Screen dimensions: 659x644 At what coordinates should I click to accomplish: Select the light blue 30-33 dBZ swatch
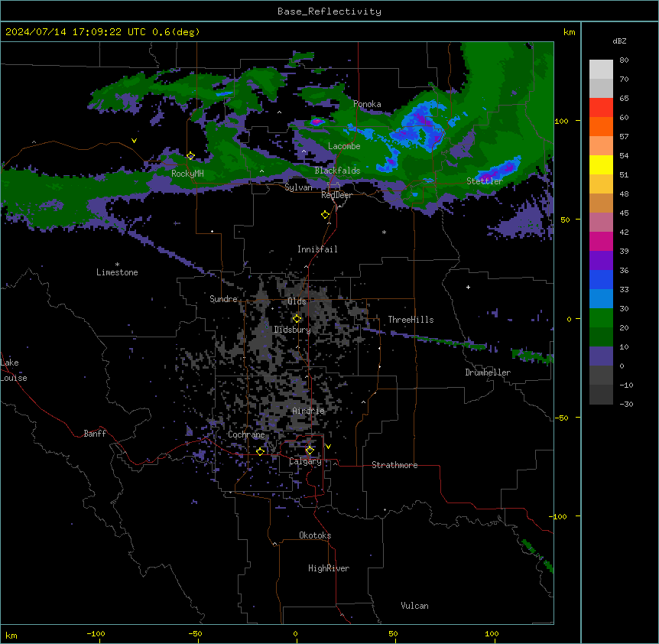click(x=601, y=299)
